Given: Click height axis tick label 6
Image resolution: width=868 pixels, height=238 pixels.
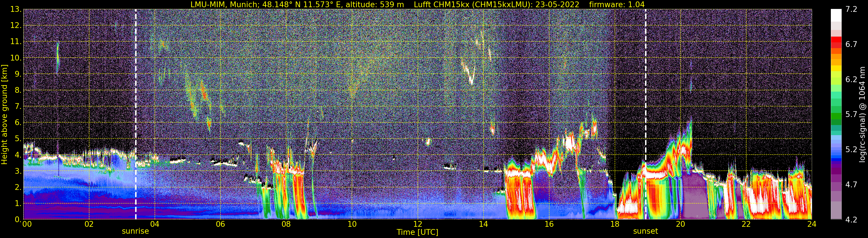Looking at the screenshot, I should (18, 123).
